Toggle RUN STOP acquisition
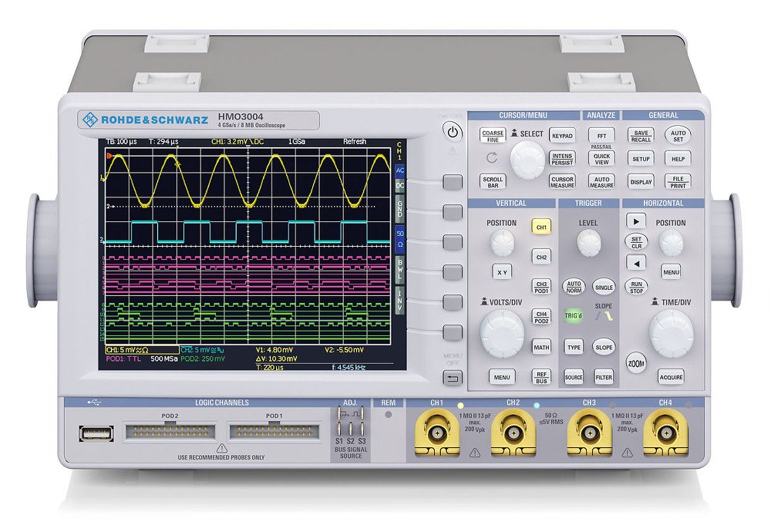Viewport: 771px width, 532px height. click(636, 287)
